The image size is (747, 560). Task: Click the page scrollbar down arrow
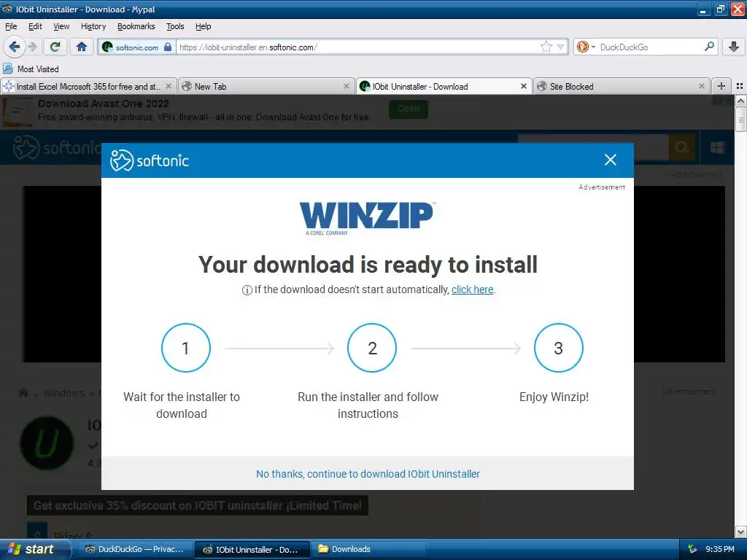pyautogui.click(x=741, y=532)
